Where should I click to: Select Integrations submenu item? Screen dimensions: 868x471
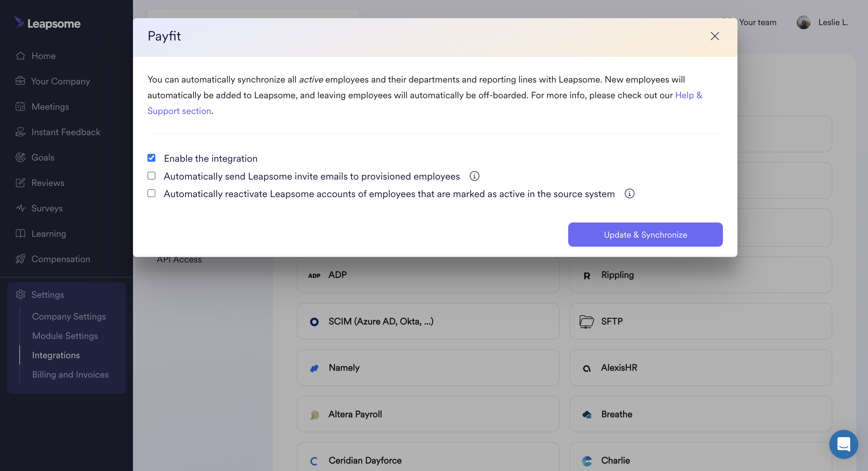click(56, 355)
